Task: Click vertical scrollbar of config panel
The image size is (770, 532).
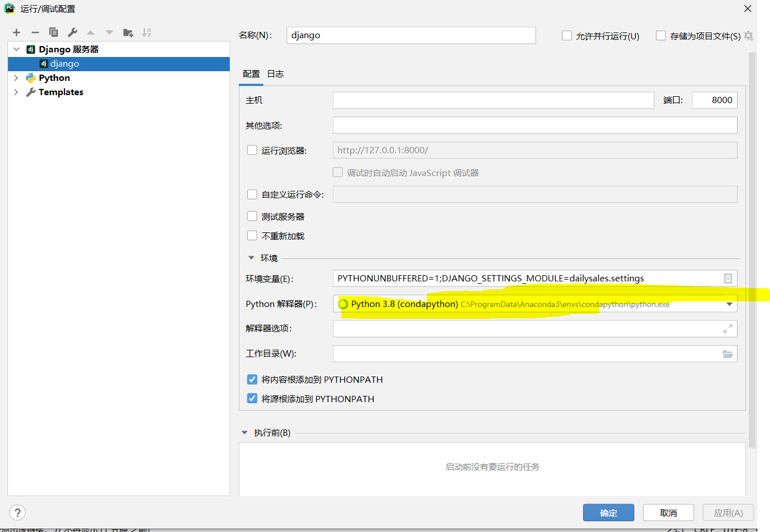Action: [x=752, y=251]
